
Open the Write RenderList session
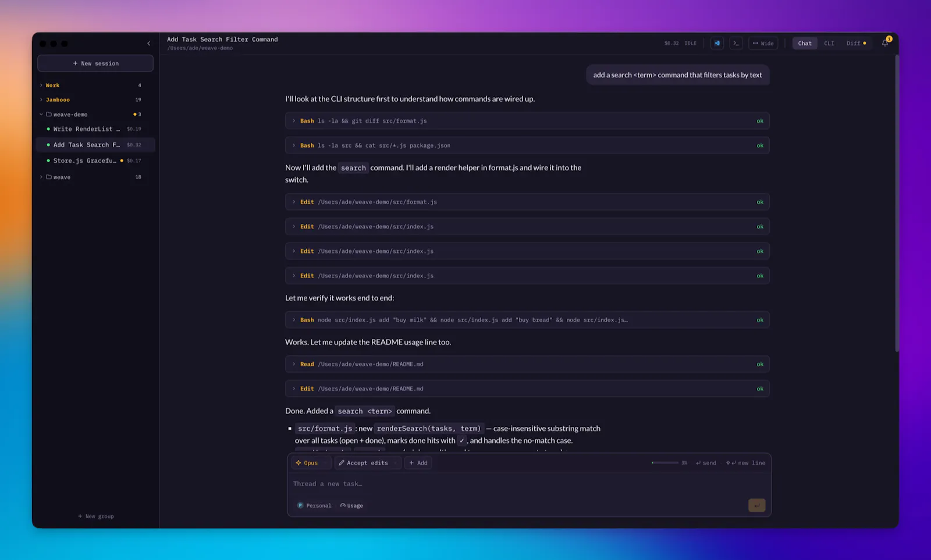(94, 129)
